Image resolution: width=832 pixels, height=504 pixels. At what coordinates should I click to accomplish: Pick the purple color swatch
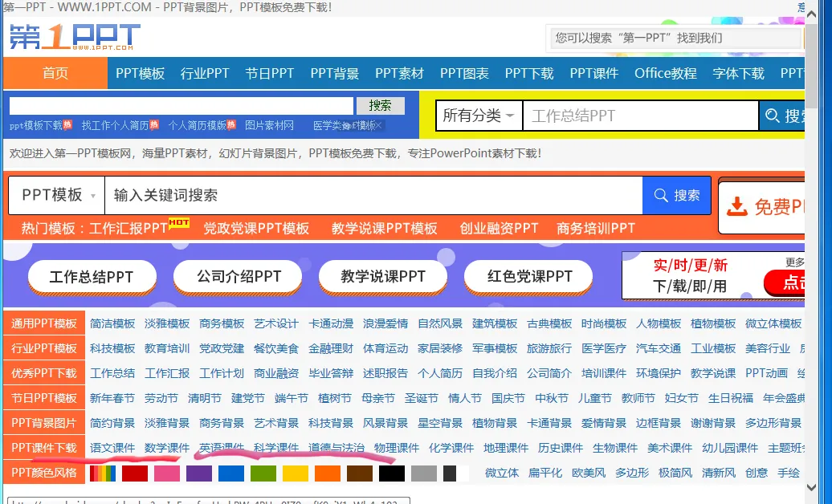(x=199, y=474)
